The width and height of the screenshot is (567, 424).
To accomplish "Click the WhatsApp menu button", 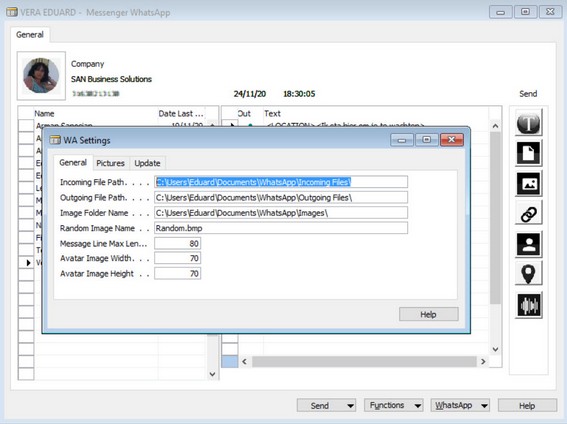I will (x=454, y=406).
